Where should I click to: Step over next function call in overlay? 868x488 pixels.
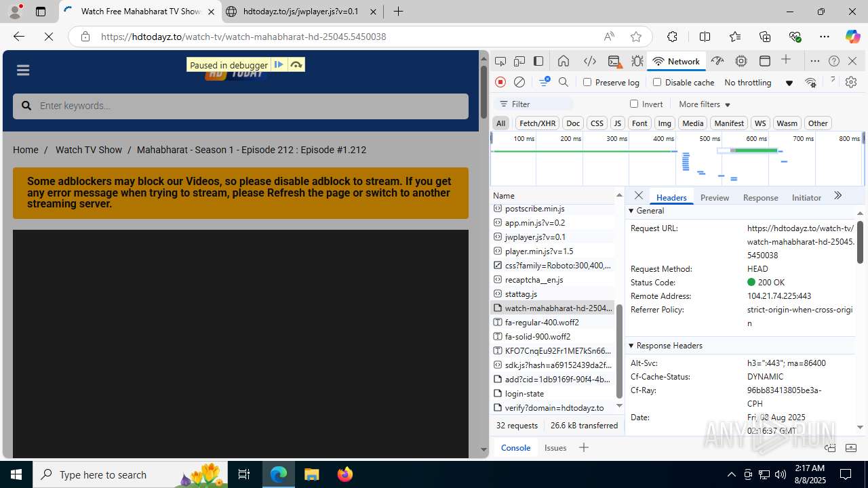(296, 64)
